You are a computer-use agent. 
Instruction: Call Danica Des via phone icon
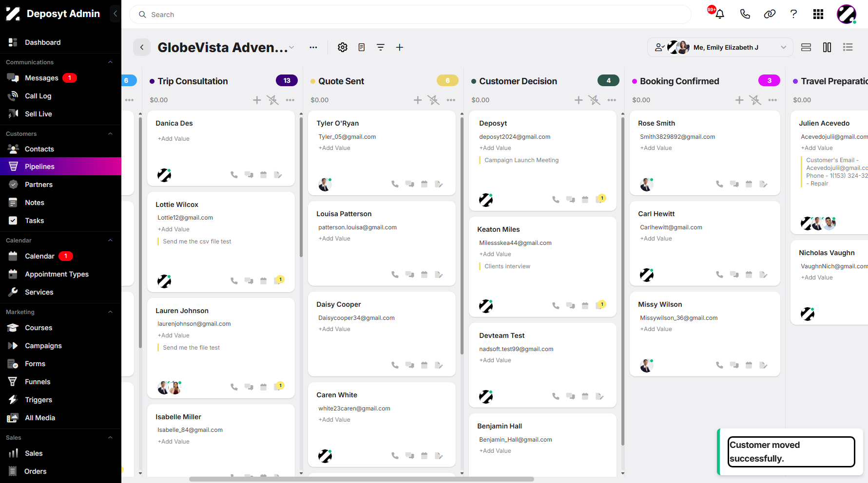[x=234, y=175]
